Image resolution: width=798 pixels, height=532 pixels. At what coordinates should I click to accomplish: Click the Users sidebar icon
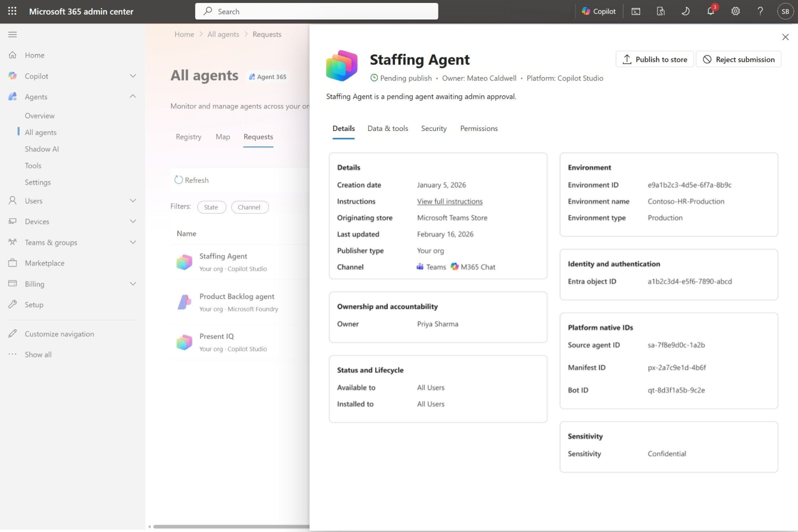[12, 201]
